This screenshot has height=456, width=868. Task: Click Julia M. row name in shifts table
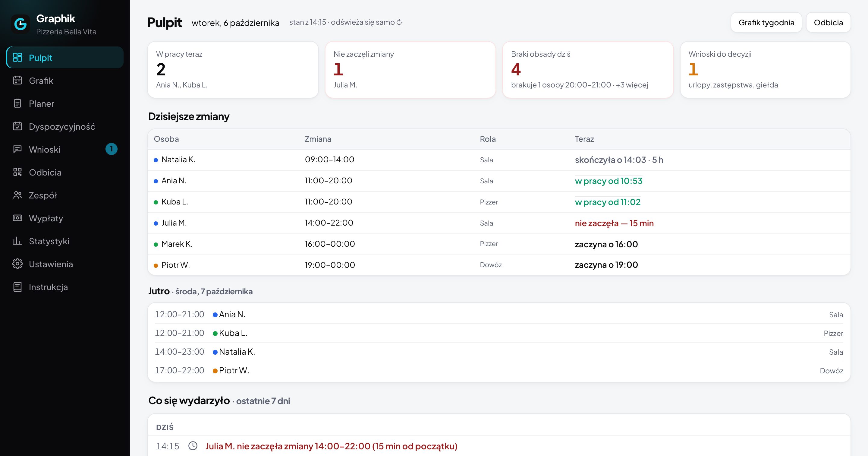point(174,223)
